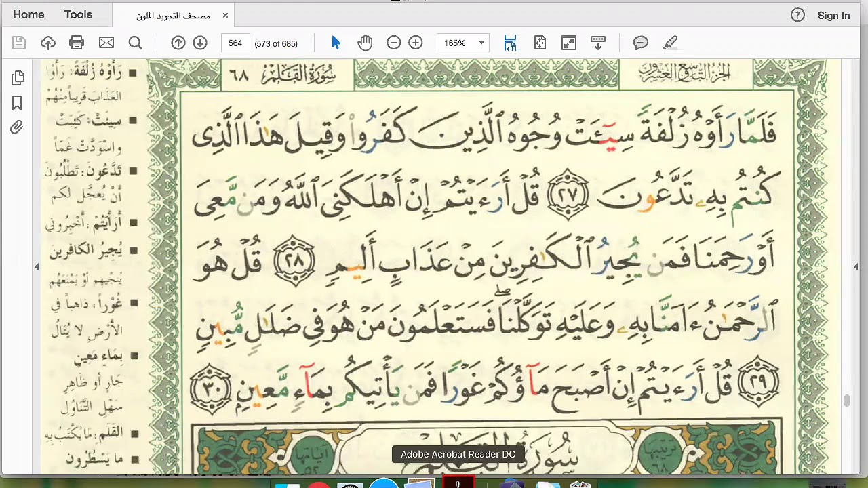Expand the left navigation pane arrow
This screenshot has width=868, height=488.
[x=37, y=267]
